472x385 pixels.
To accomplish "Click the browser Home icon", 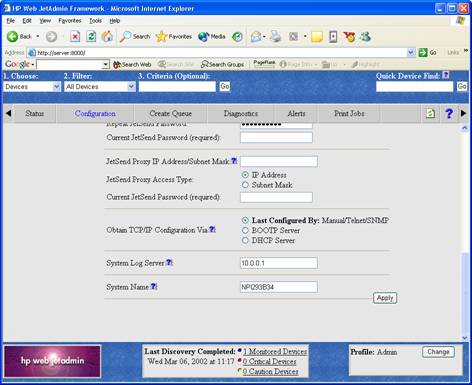I will click(x=107, y=36).
